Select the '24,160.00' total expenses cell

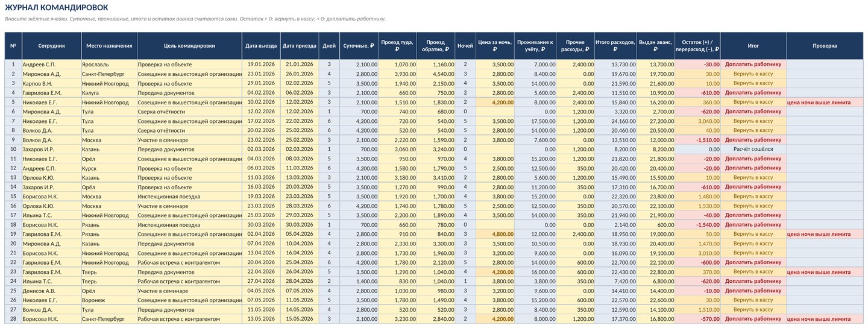point(615,121)
